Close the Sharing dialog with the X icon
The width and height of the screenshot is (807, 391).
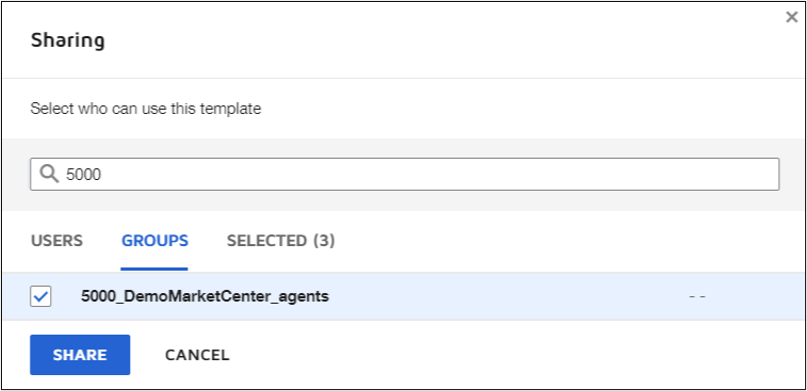pyautogui.click(x=792, y=17)
